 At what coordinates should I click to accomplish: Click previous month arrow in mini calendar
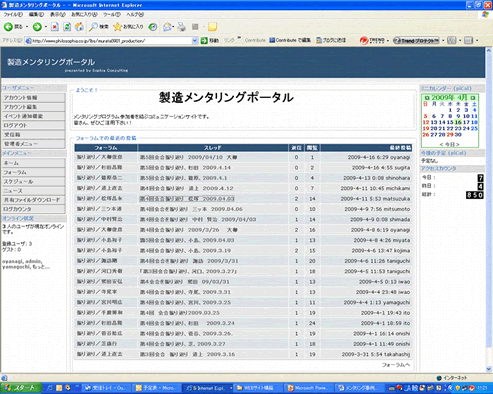point(427,98)
